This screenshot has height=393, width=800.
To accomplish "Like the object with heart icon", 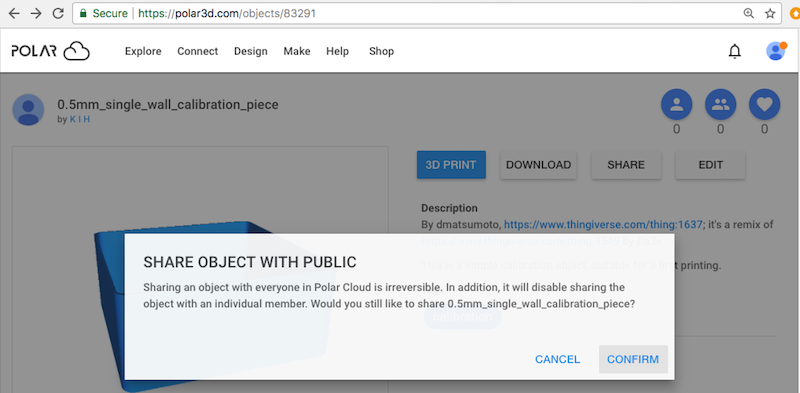I will pos(764,105).
